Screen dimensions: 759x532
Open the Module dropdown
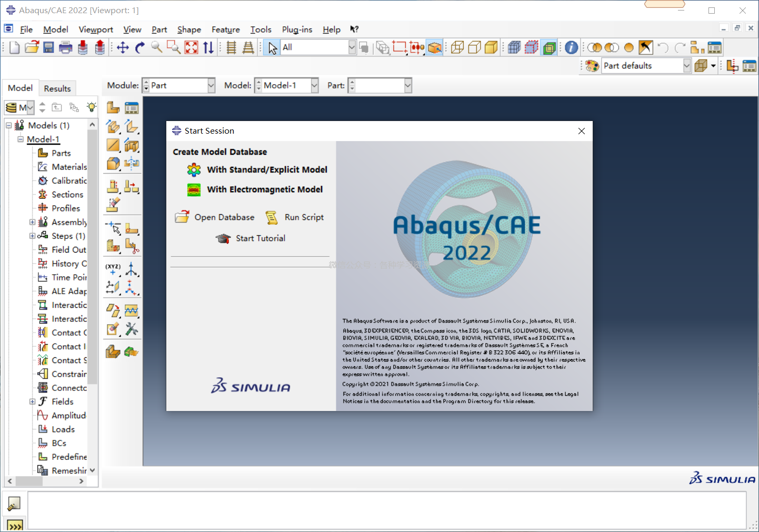tap(211, 86)
